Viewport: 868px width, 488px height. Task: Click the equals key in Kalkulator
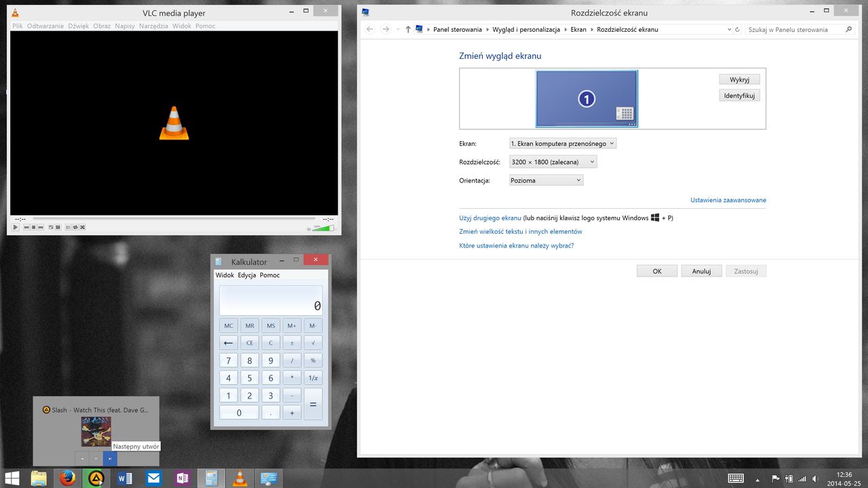point(313,404)
